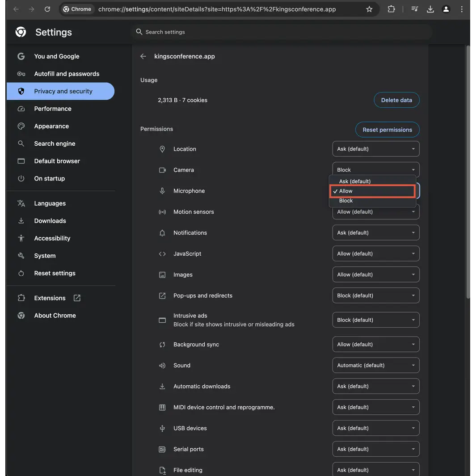Open Serial ports permission dropdown
The width and height of the screenshot is (476, 476).
coord(376,449)
